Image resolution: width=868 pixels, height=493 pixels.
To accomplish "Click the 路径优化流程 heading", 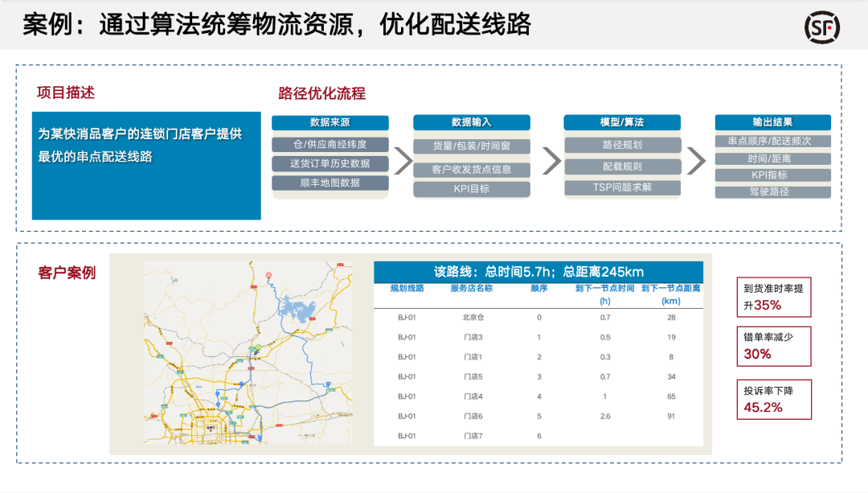I will [321, 93].
